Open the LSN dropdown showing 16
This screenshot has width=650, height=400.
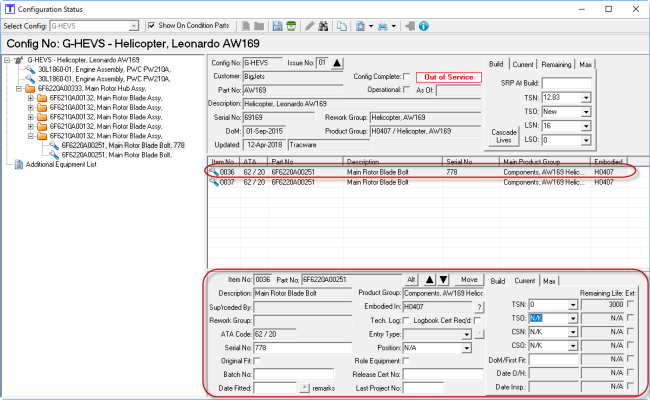click(x=586, y=126)
